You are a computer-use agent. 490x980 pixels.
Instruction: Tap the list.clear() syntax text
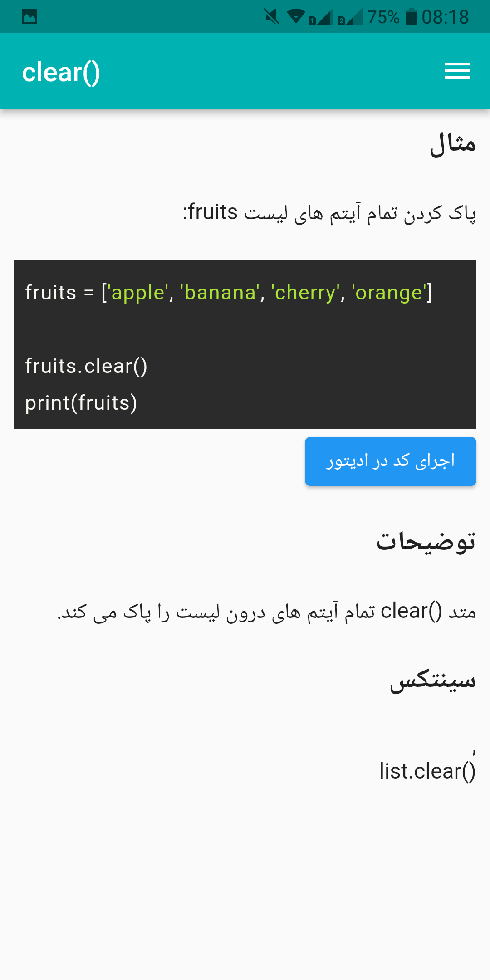click(x=427, y=771)
